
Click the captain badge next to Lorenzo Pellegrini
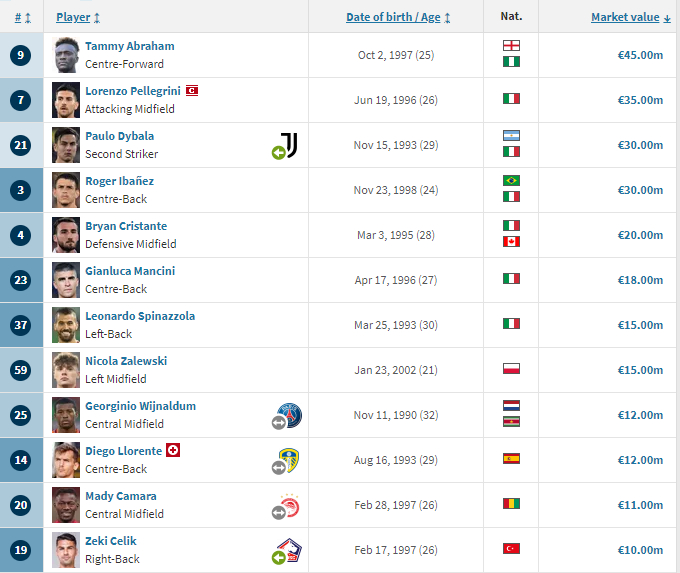[192, 91]
